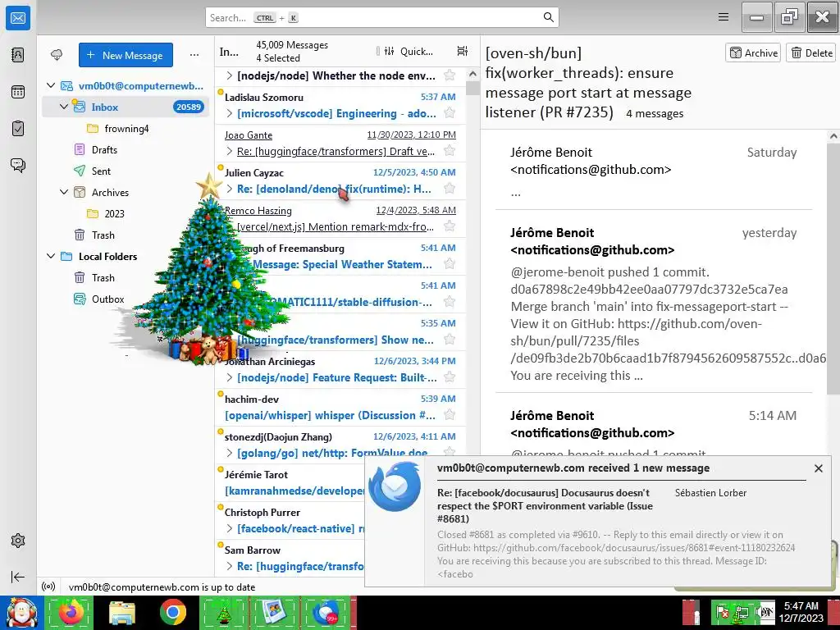Select the frowning4 folder
840x630 pixels.
126,128
